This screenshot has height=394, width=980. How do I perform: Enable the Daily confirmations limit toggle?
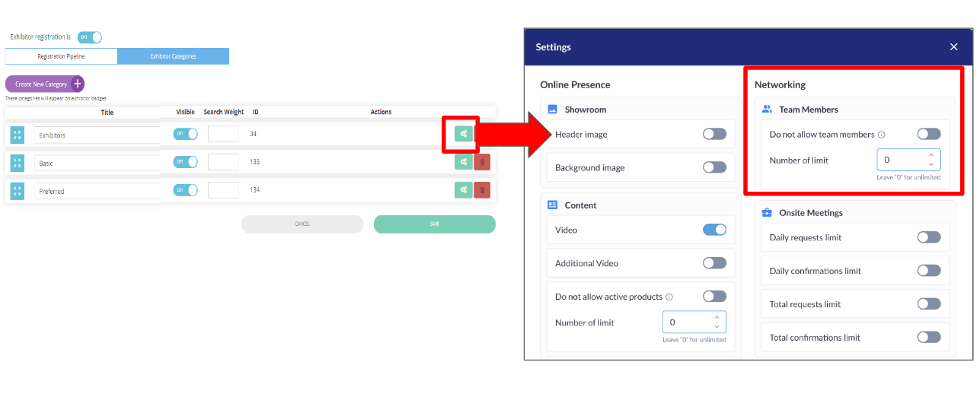pyautogui.click(x=929, y=271)
